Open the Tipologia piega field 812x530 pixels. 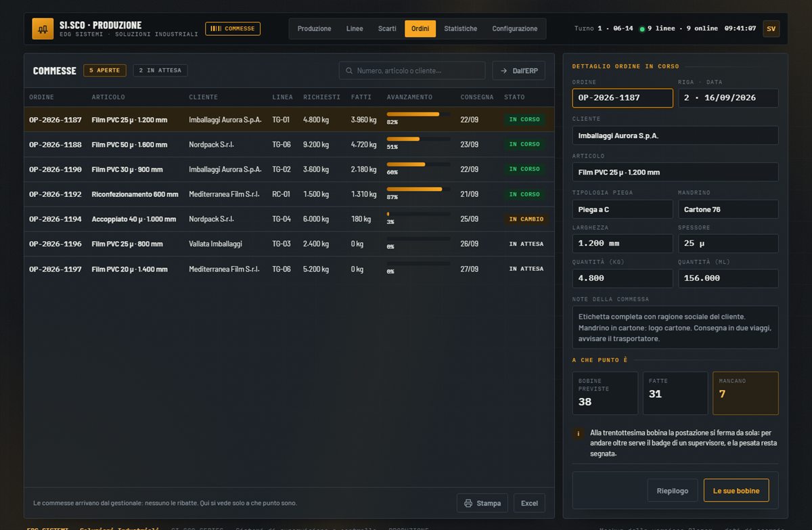click(623, 209)
